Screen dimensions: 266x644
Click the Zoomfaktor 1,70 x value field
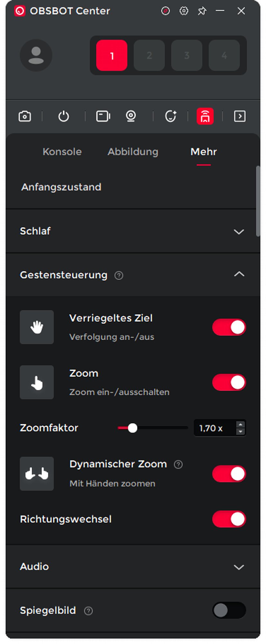[214, 428]
